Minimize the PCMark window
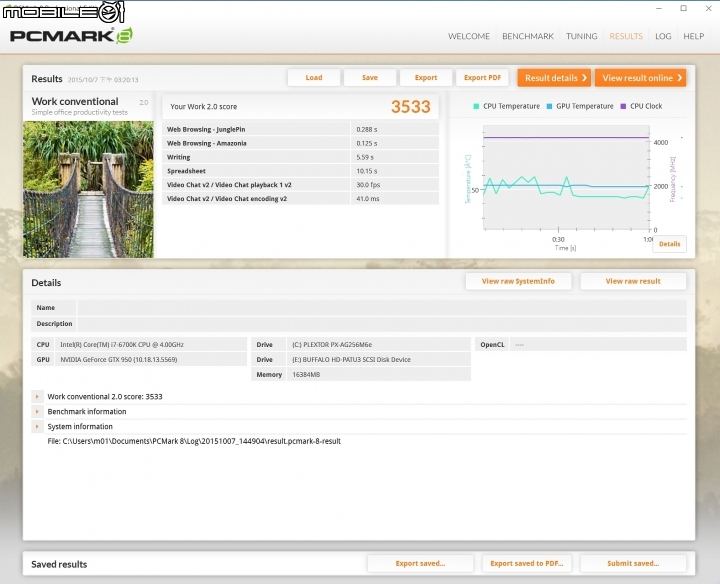This screenshot has width=720, height=584. 659,8
